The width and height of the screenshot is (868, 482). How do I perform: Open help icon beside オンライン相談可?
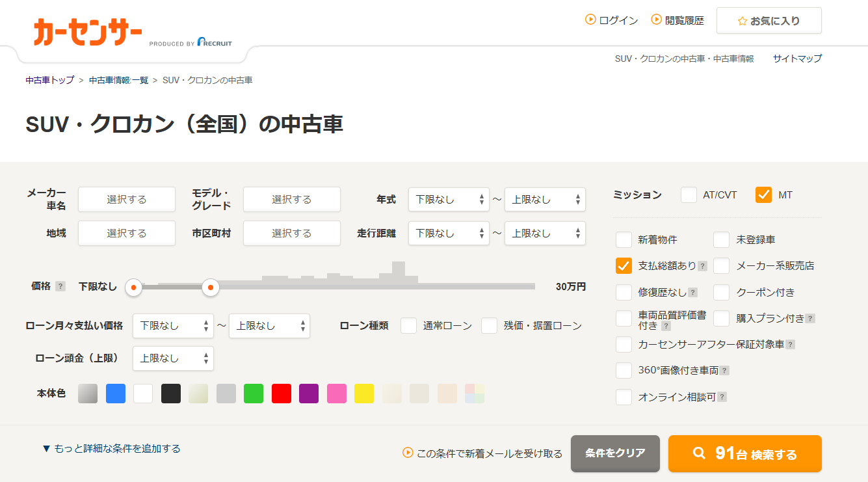[722, 397]
